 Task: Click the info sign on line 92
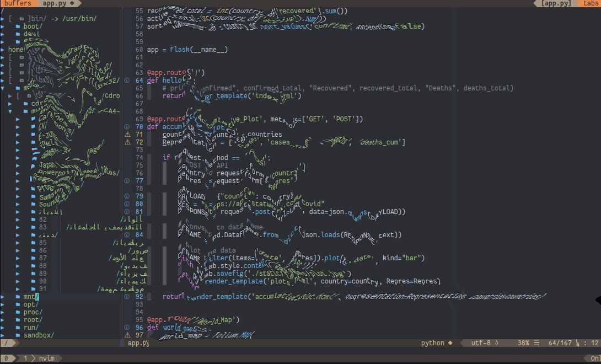127,297
